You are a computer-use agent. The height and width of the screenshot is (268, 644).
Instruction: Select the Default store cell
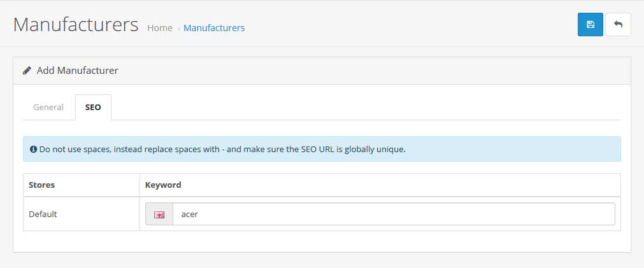click(82, 214)
